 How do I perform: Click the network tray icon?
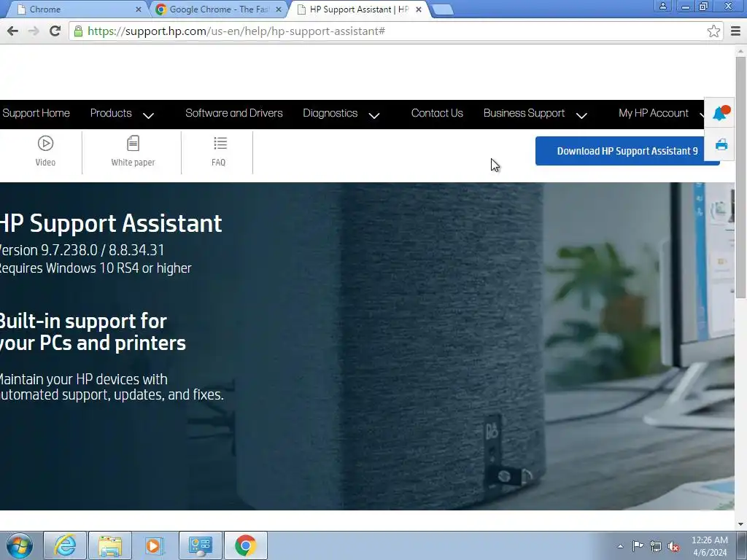(x=656, y=546)
